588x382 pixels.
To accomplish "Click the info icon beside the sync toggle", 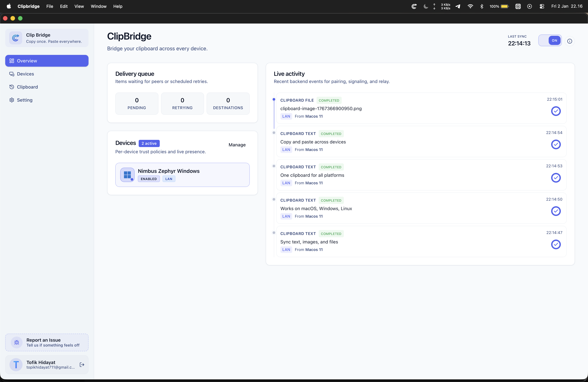I will point(570,41).
